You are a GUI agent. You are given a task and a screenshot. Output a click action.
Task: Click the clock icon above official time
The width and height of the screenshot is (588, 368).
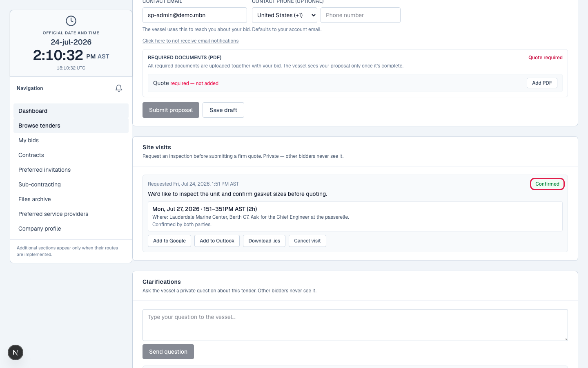coord(71,21)
